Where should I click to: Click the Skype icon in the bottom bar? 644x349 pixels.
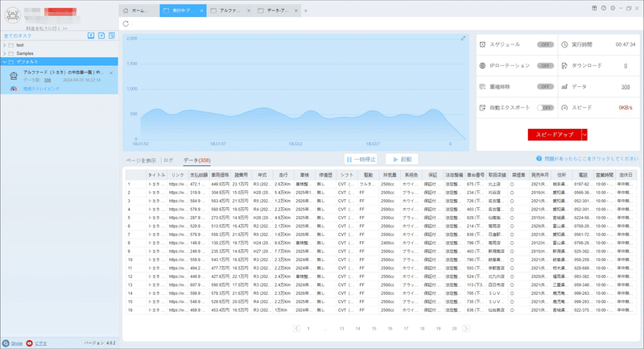click(x=6, y=343)
